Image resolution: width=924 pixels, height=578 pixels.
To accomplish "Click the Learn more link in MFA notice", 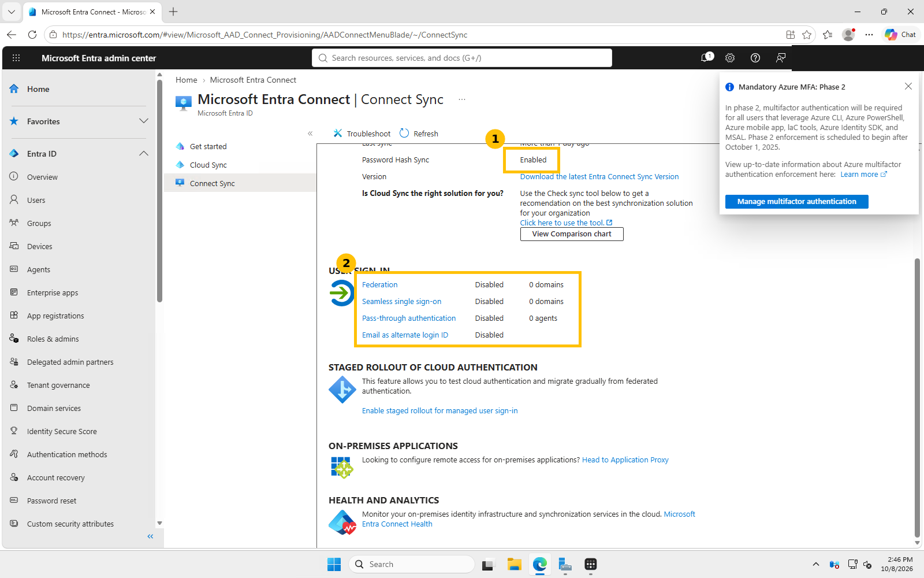I will click(x=863, y=175).
